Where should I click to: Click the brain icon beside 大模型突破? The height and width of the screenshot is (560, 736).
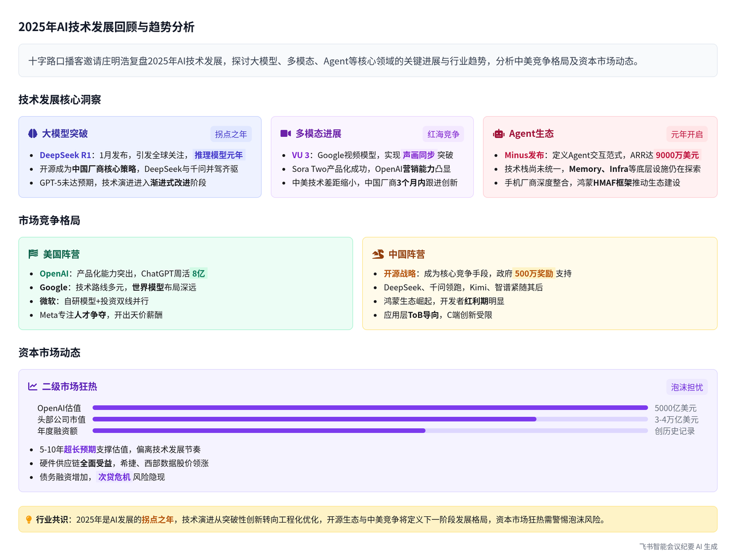pos(33,133)
